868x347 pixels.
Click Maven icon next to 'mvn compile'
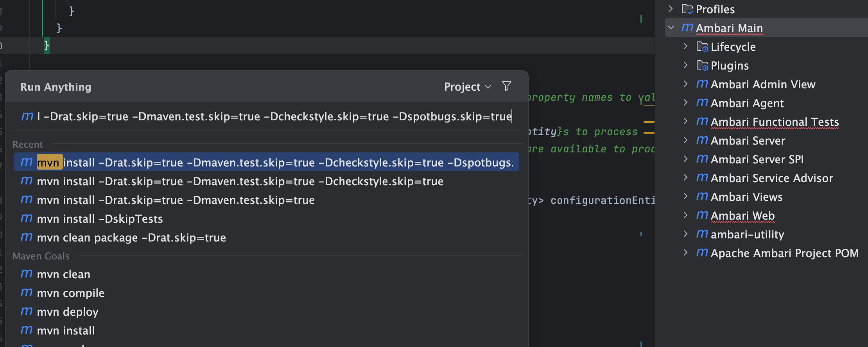[27, 293]
